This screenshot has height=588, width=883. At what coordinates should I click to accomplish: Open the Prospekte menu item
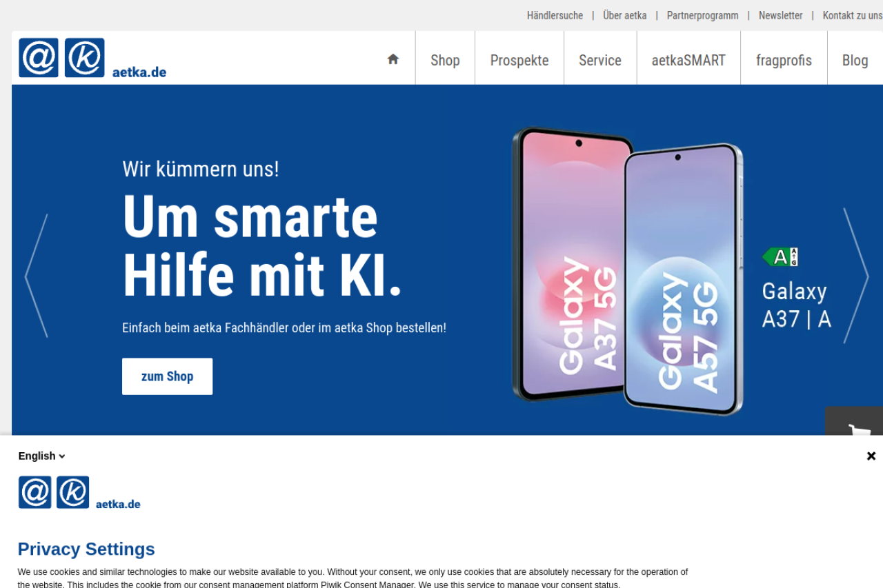519,60
